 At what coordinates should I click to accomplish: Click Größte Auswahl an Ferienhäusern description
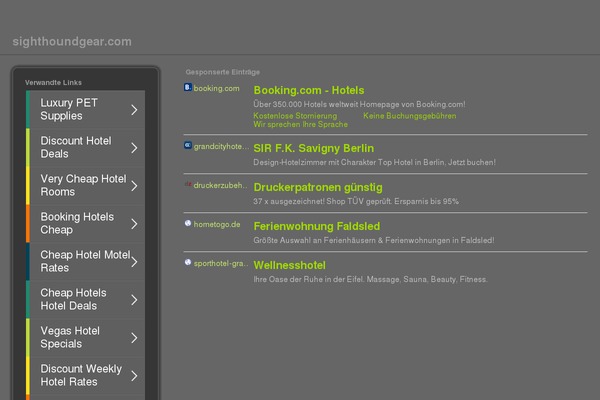374,240
